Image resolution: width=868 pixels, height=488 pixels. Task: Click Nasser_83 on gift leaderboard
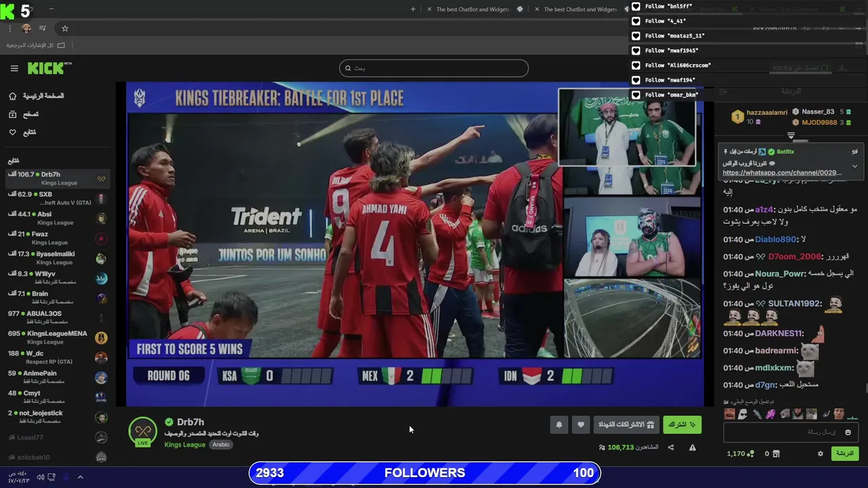(818, 112)
